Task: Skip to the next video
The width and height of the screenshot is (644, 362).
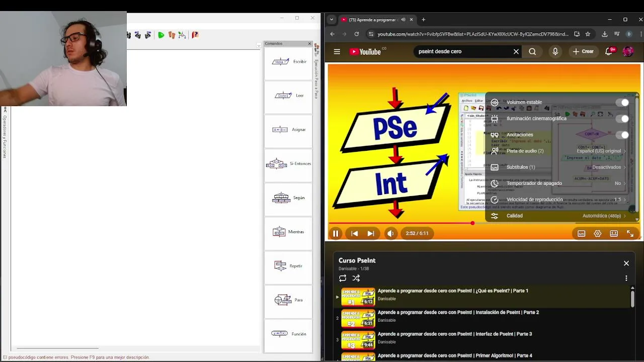Action: point(371,233)
